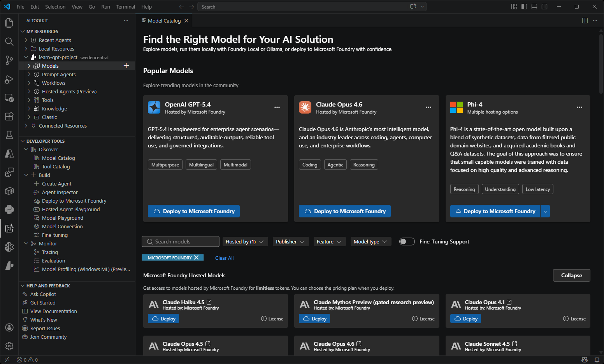Viewport: 604px width, 364px height.
Task: Open the Azure view in the activity bar
Action: (9, 154)
